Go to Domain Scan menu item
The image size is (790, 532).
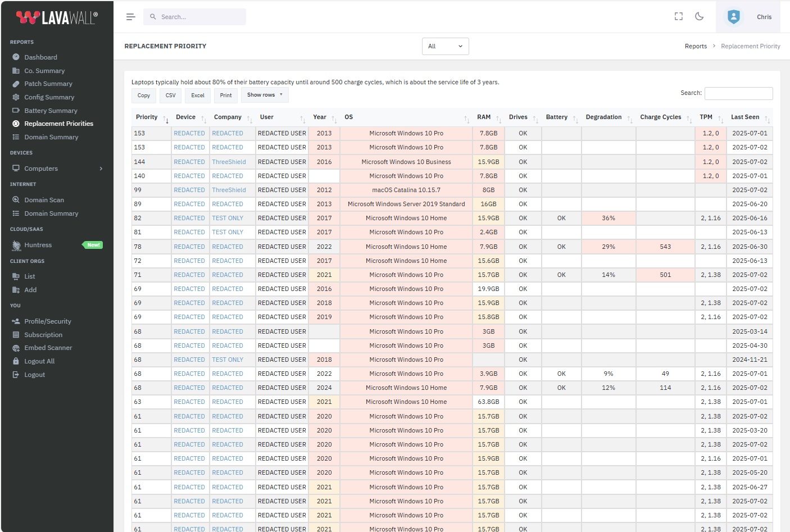pyautogui.click(x=44, y=200)
